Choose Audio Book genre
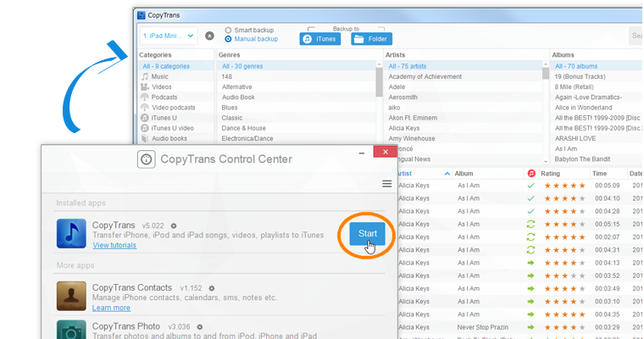Image resolution: width=644 pixels, height=339 pixels. [238, 97]
